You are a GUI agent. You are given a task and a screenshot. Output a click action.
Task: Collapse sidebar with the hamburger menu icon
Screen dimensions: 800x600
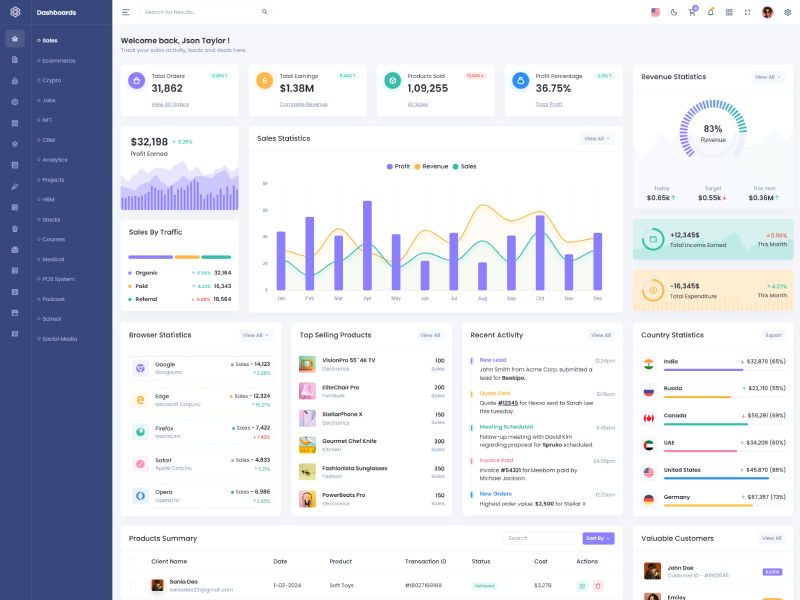pyautogui.click(x=126, y=12)
